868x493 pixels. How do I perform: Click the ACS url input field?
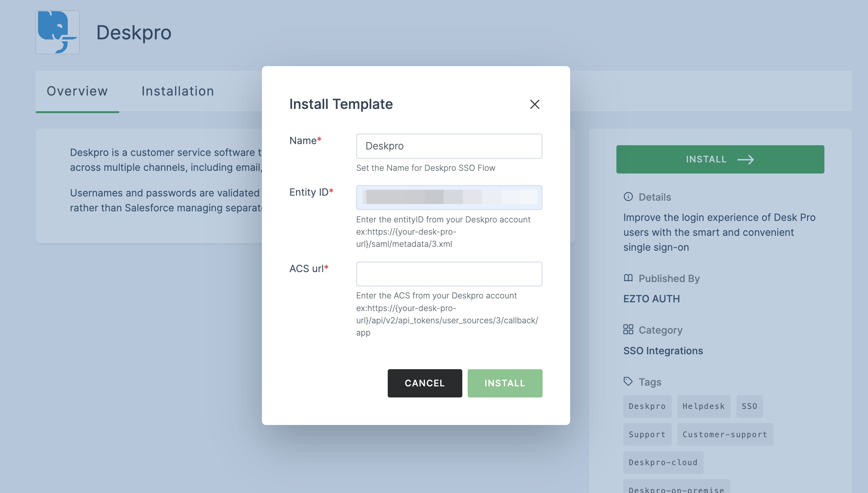(449, 274)
